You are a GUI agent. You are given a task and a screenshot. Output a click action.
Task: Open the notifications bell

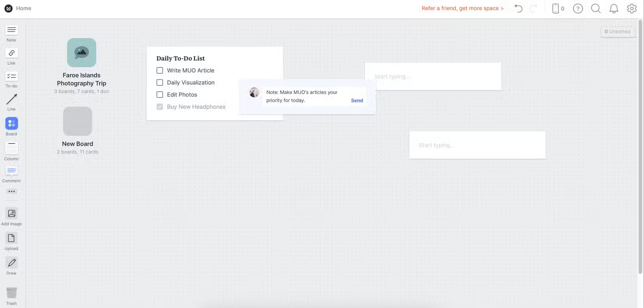614,9
